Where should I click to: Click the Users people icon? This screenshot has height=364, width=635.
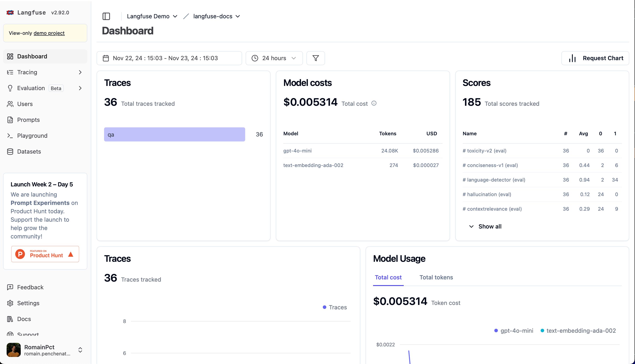[x=10, y=104]
